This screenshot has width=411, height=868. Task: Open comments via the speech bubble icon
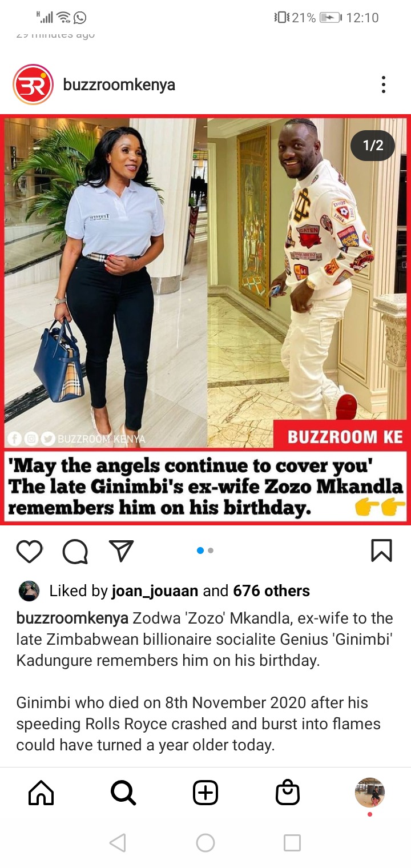tap(75, 551)
